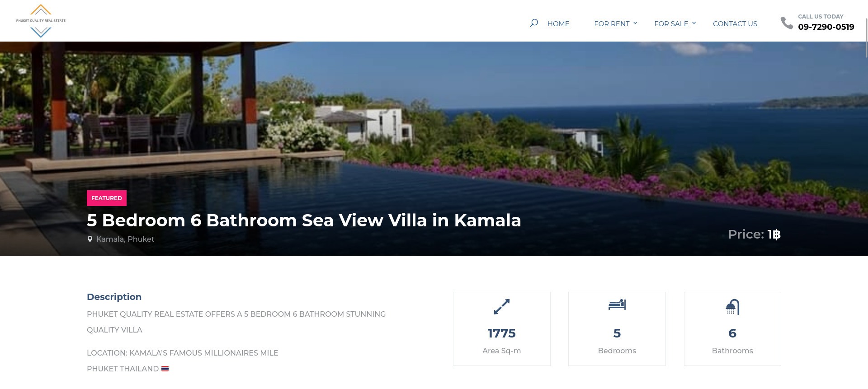The height and width of the screenshot is (389, 868).
Task: Expand the For Sale chevron
Action: tap(694, 23)
